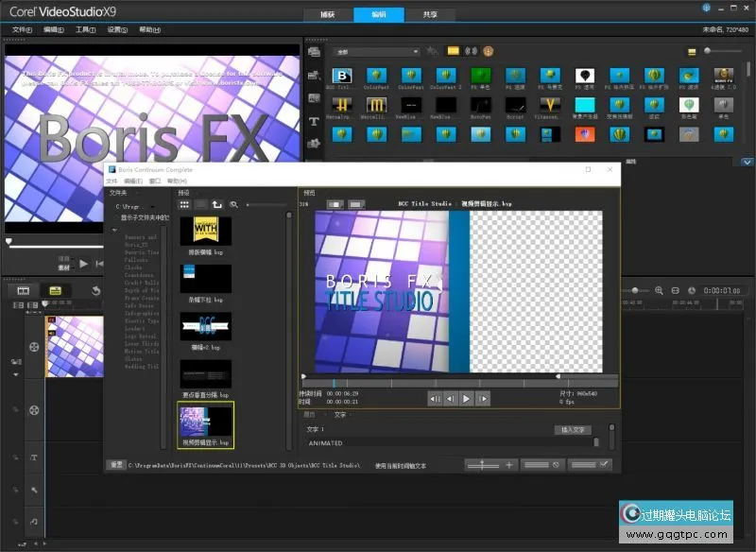Toggle the show subfolder contents checkbox
Viewport: 756px width, 552px height.
pos(116,217)
